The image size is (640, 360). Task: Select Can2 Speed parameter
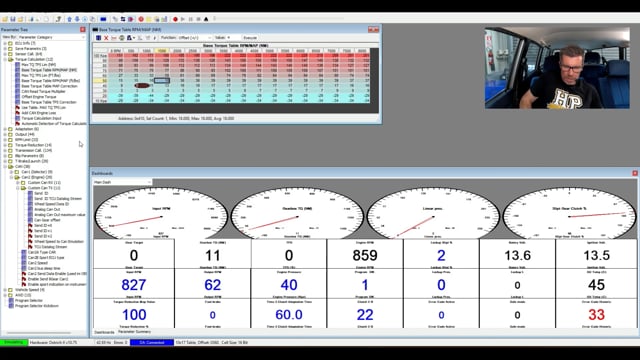[38, 263]
